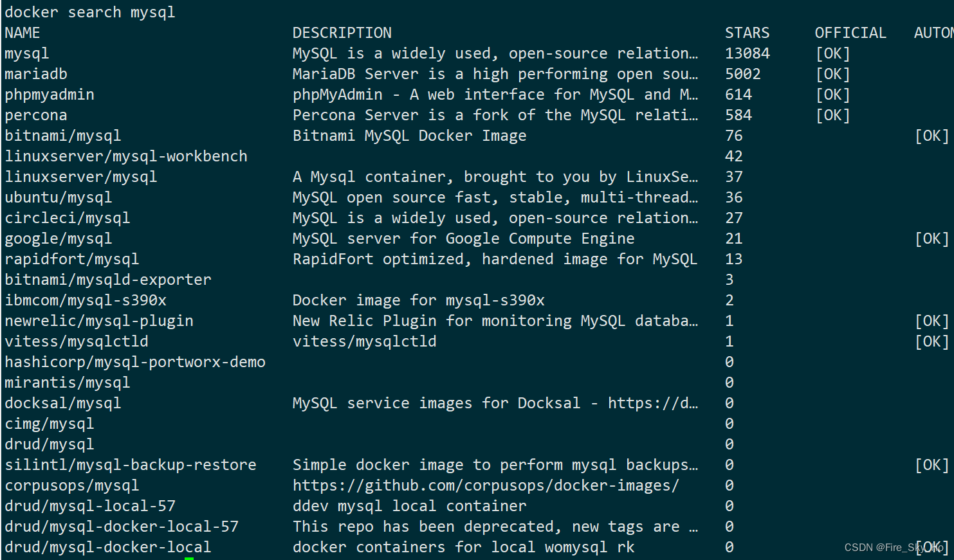Screen dimensions: 954x560
Task: Click the corpusops GitHub URL description
Action: coord(486,485)
